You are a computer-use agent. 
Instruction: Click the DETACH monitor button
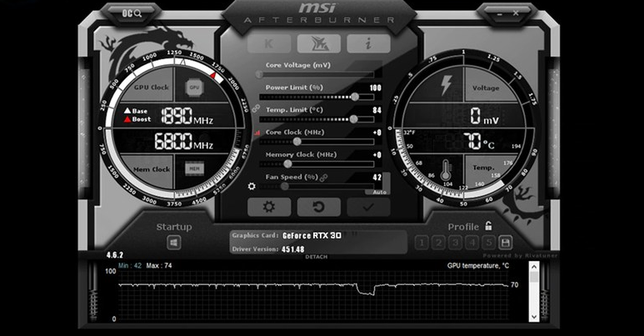[x=317, y=257]
